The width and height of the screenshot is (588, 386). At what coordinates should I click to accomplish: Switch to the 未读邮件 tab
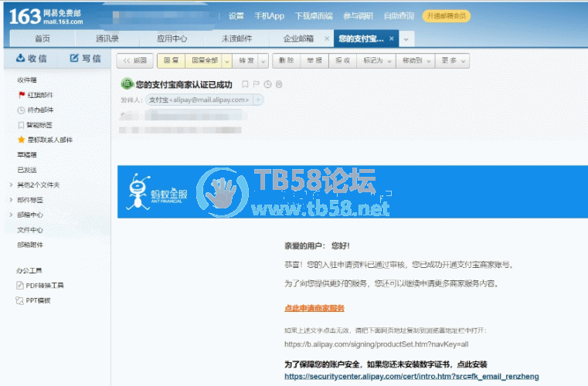coord(236,39)
